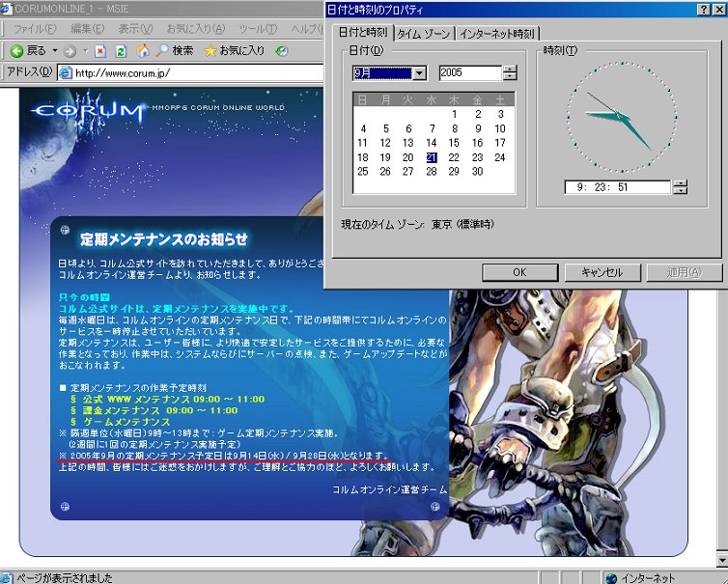Click scroll down arrow of browser scrollbar

[722, 559]
